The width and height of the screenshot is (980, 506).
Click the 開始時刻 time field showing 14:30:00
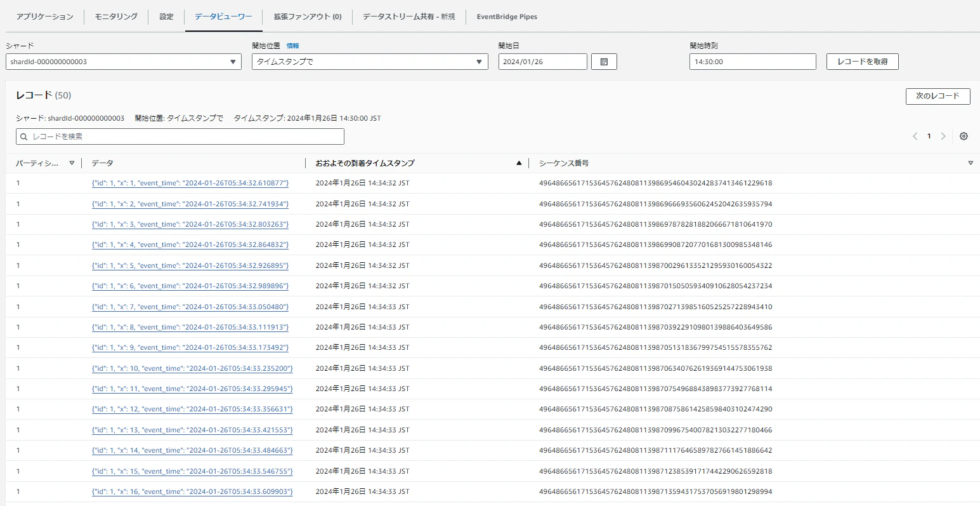click(x=752, y=62)
